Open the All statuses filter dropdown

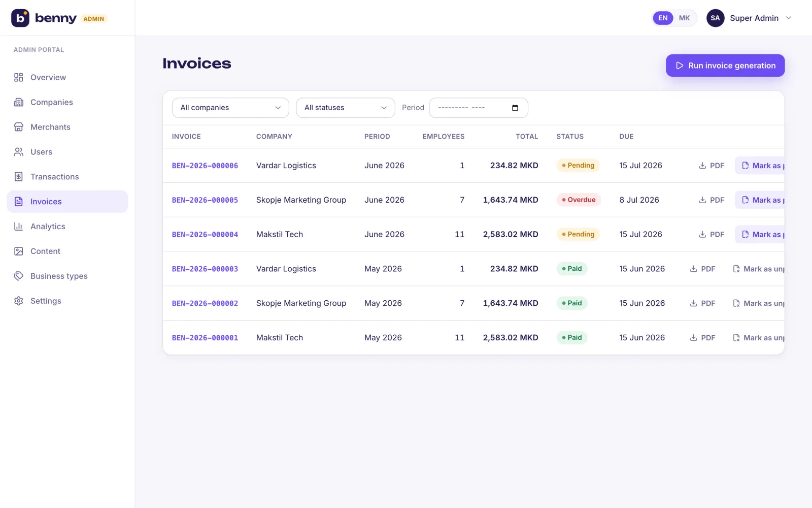346,108
